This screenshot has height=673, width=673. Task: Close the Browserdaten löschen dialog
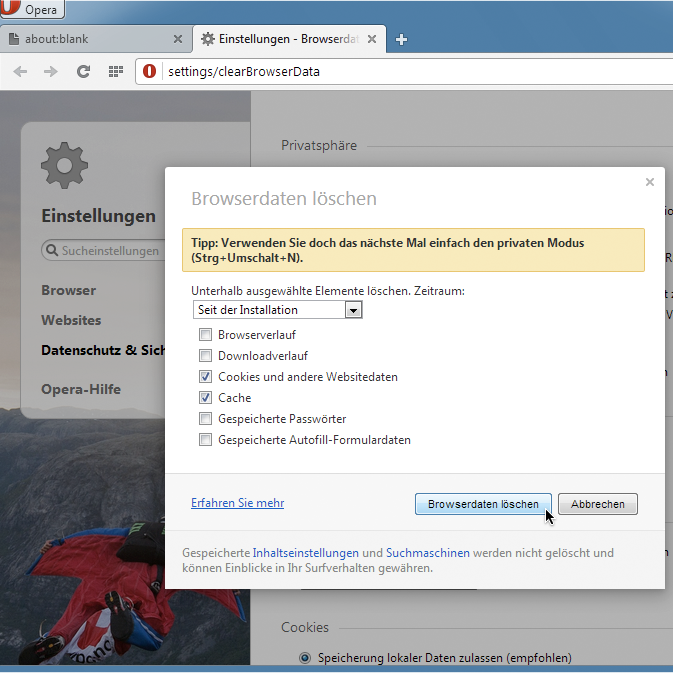(650, 182)
